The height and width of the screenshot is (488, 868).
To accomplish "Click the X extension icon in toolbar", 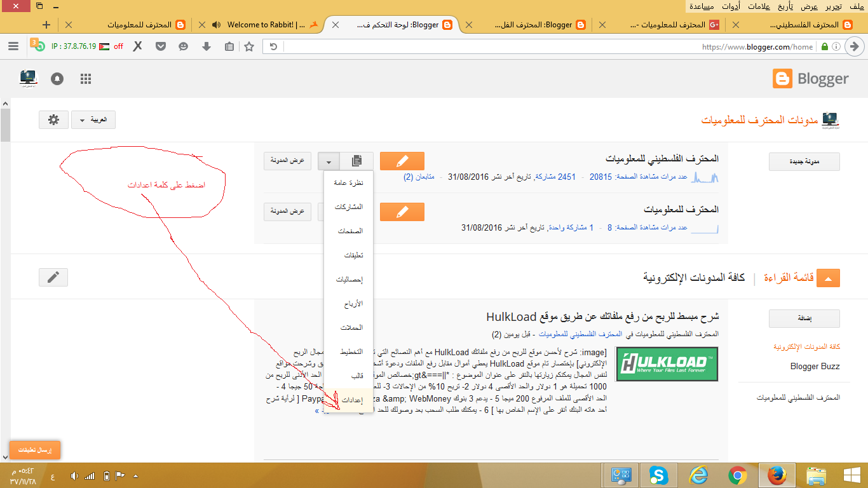I will [137, 46].
